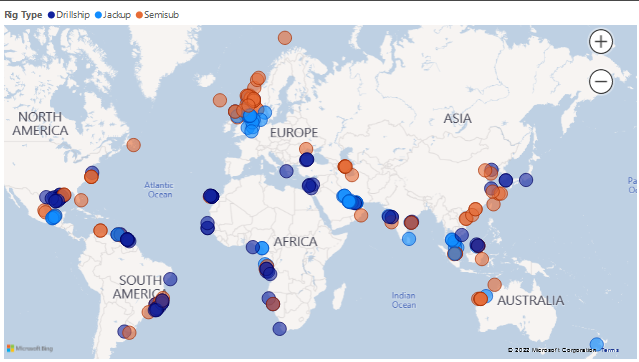Image resolution: width=639 pixels, height=362 pixels.
Task: Select the Semisub bubble in the Arctic above Scandinavia
Action: click(285, 38)
